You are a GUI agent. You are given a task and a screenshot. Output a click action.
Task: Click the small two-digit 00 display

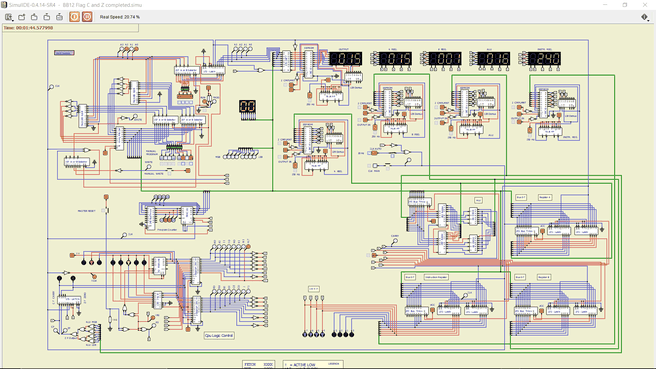247,106
